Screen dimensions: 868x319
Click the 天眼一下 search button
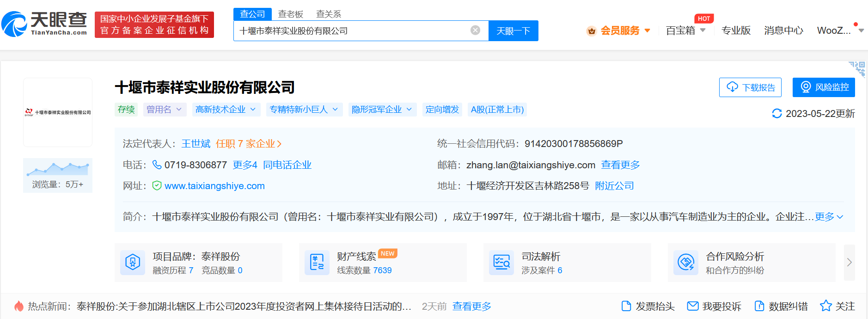click(x=513, y=31)
